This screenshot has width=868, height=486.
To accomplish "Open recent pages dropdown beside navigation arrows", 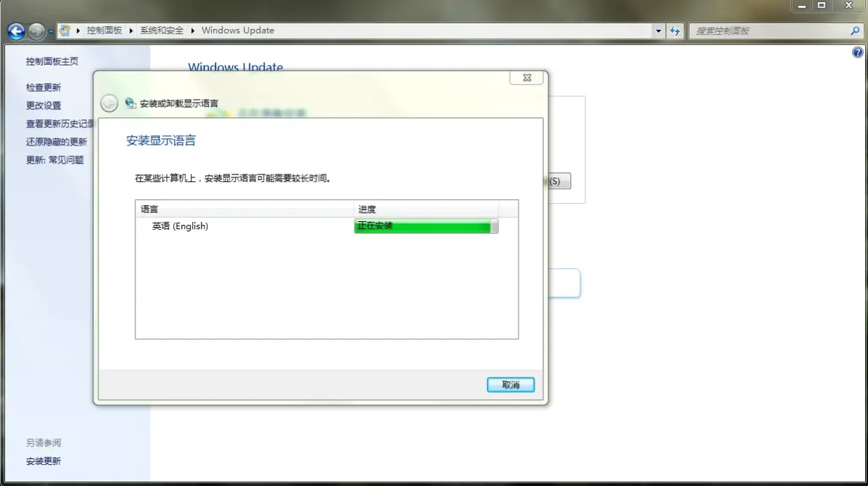I will coord(51,31).
